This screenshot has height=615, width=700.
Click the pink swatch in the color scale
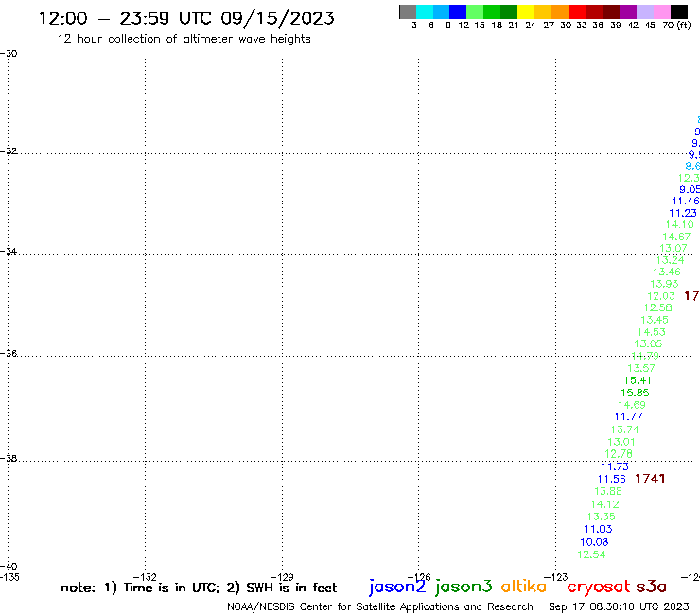pos(661,11)
